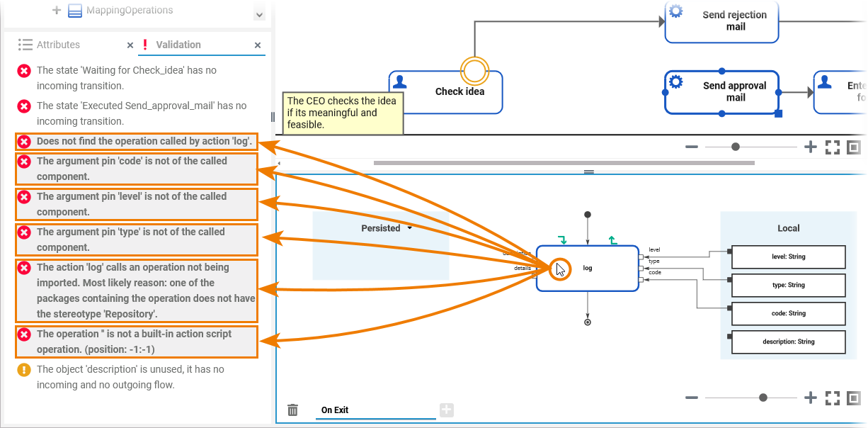Click fullscreen icon in upper diagram pane

(x=833, y=147)
